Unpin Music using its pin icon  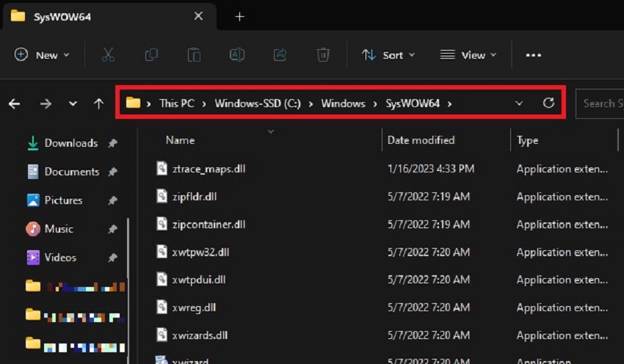tap(112, 229)
